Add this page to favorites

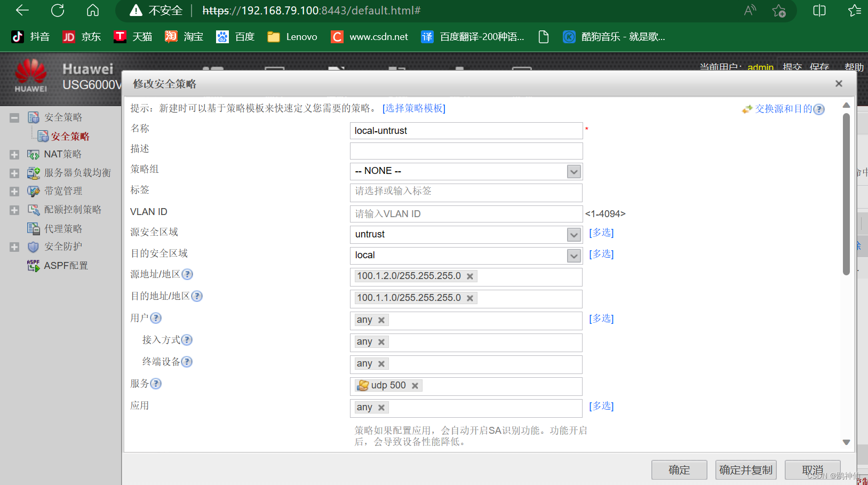(x=779, y=11)
